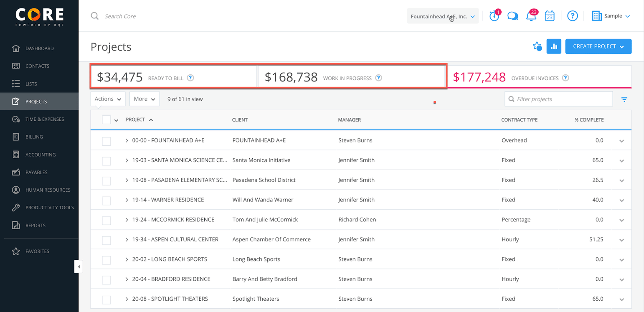The height and width of the screenshot is (312, 644).
Task: Click the CORE logo
Action: [39, 16]
